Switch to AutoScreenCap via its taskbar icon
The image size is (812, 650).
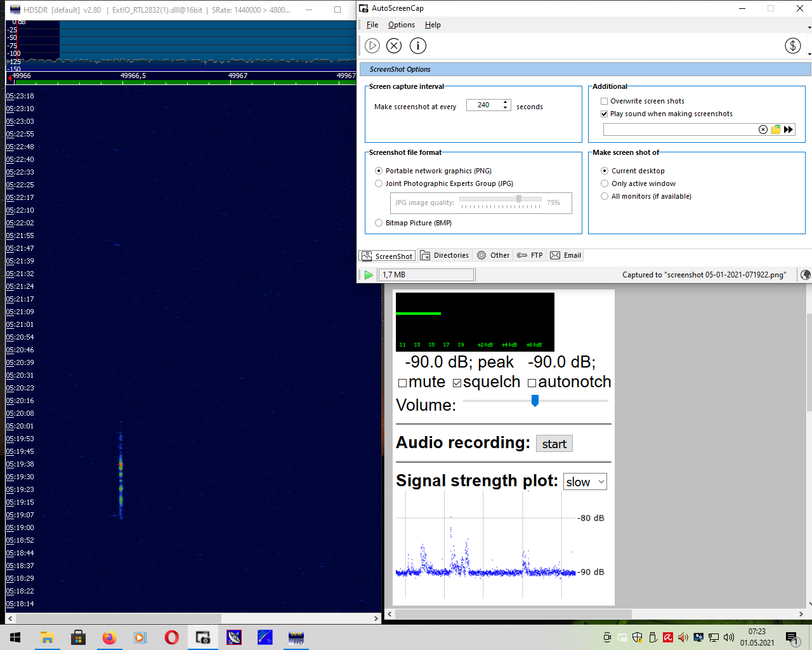[x=203, y=637]
